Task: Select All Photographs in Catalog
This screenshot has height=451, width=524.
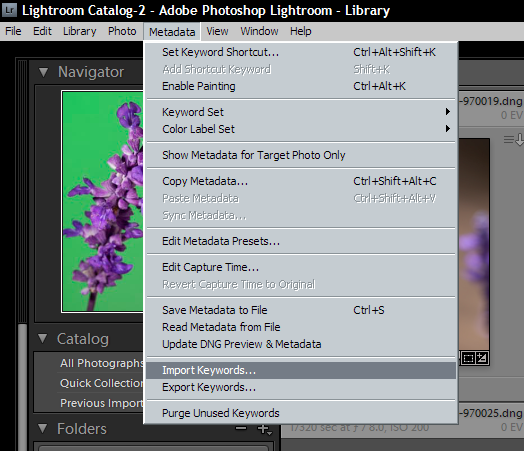Action: point(102,363)
